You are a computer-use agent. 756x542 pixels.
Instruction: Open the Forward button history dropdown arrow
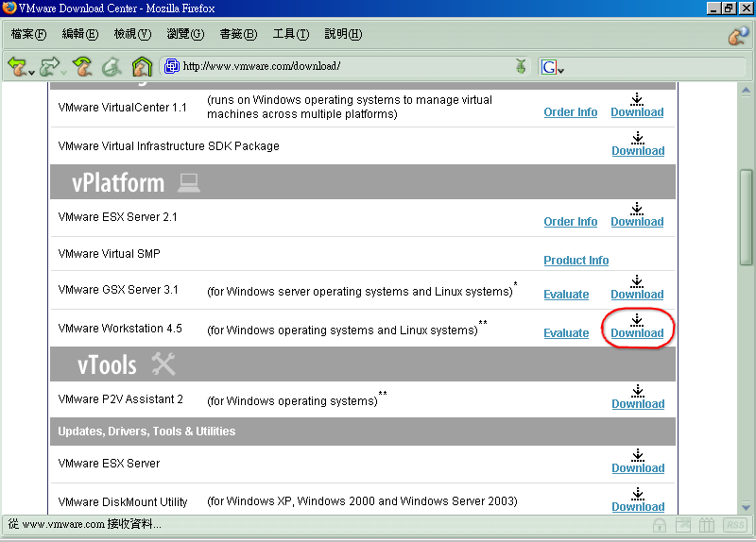63,71
